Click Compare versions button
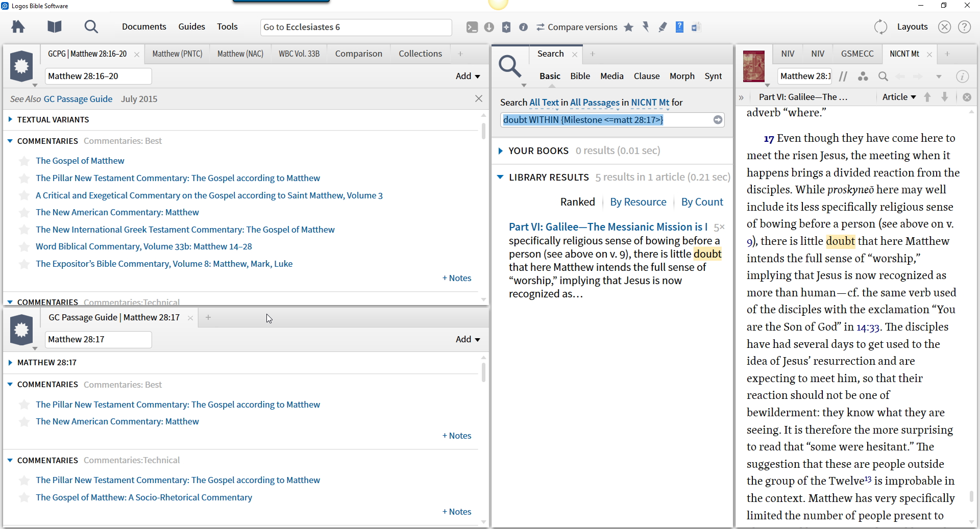This screenshot has height=529, width=980. point(577,27)
